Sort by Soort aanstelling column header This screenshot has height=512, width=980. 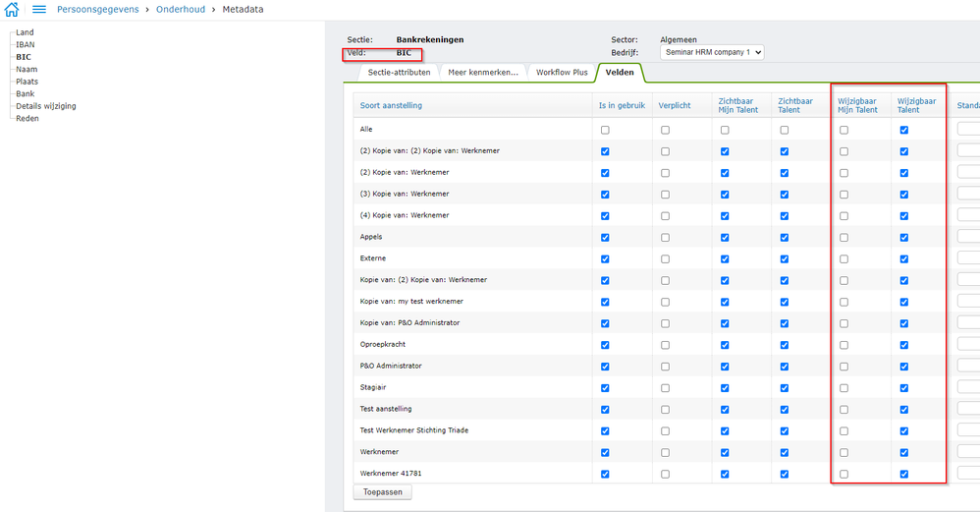pyautogui.click(x=391, y=105)
